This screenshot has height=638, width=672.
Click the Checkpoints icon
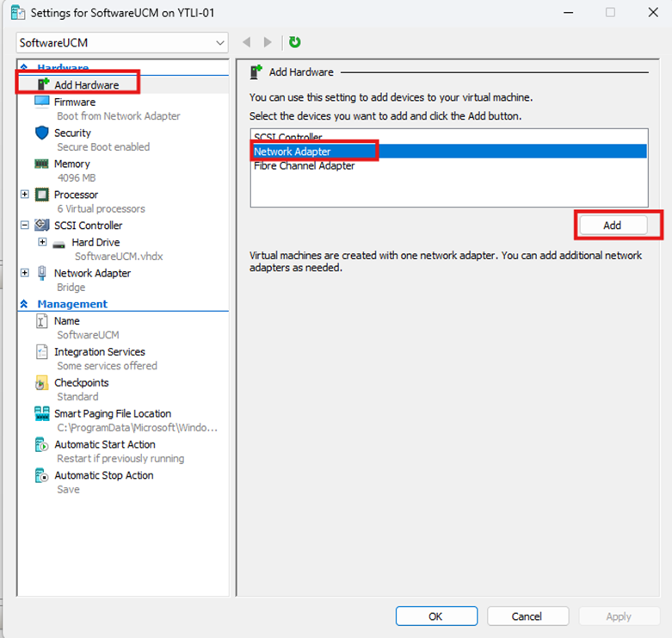[x=41, y=382]
